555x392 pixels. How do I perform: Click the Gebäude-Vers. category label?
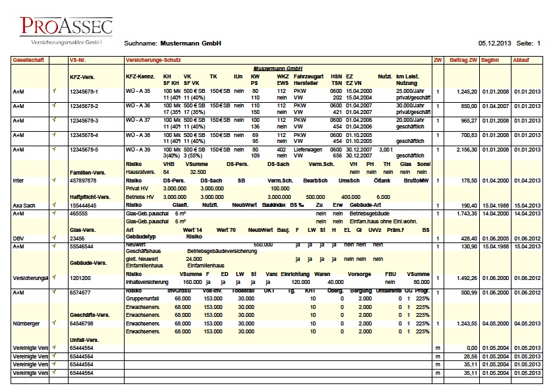[88, 263]
